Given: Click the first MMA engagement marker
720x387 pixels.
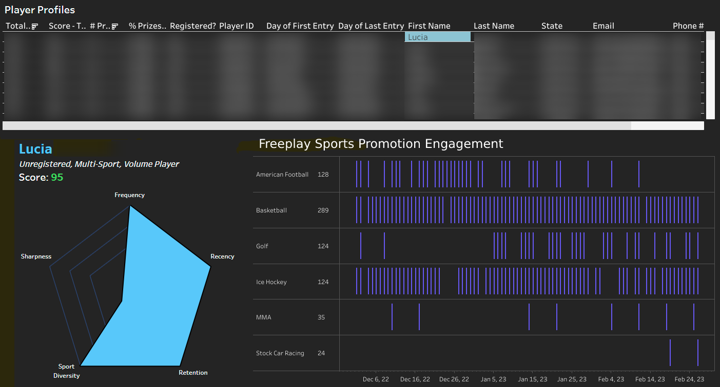Looking at the screenshot, I should point(392,317).
